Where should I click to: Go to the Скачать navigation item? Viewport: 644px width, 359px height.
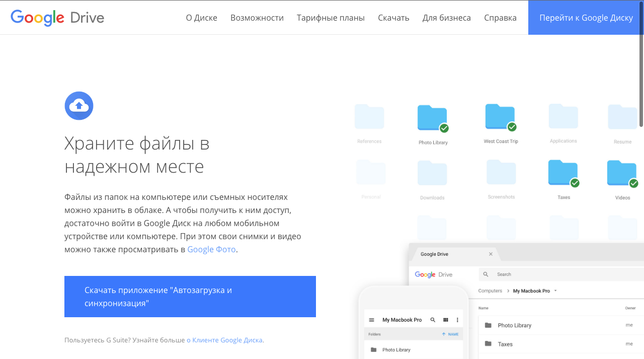coord(393,18)
